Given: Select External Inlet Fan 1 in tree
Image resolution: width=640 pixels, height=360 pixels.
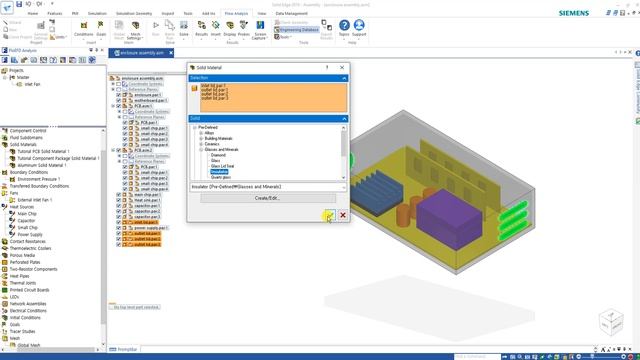Looking at the screenshot, I should (x=35, y=200).
